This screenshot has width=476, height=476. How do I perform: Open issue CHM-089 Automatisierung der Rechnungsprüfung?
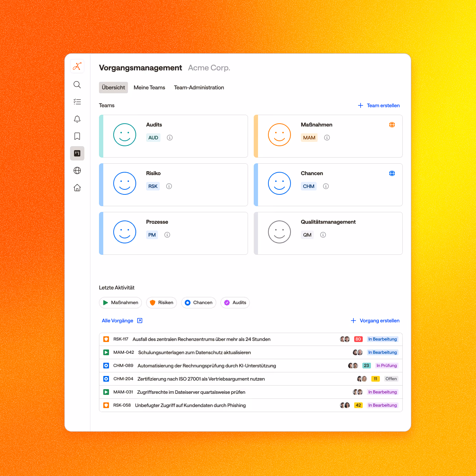tap(251, 366)
